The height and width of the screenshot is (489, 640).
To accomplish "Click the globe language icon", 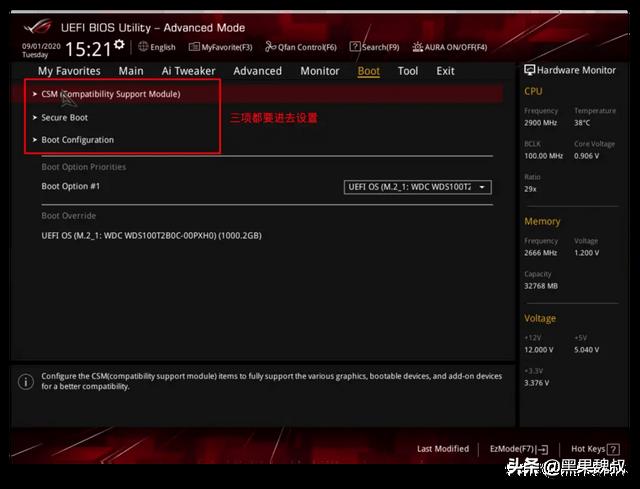I will tap(143, 47).
